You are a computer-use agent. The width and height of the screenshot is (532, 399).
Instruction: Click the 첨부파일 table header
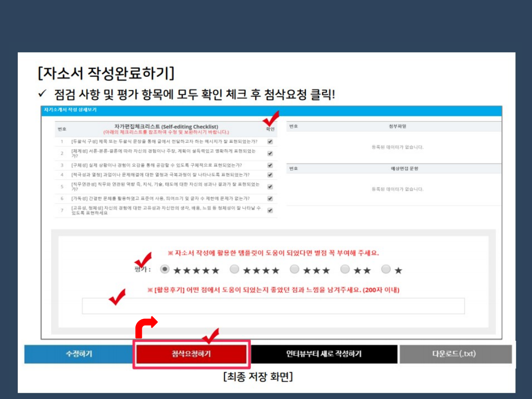coord(397,127)
